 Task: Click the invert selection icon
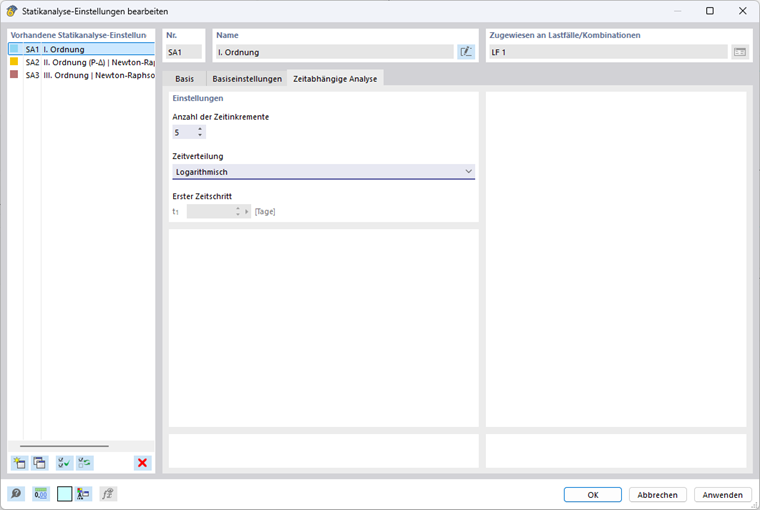pos(85,463)
